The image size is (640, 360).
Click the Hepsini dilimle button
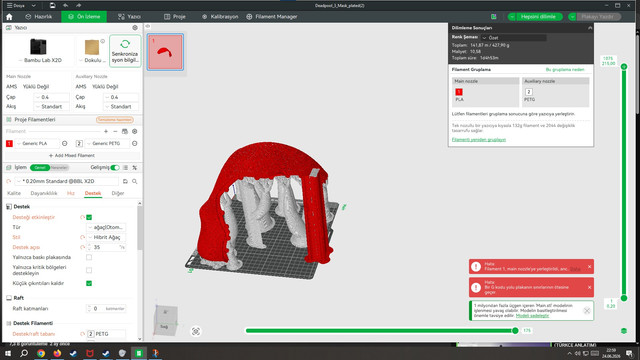pos(538,17)
